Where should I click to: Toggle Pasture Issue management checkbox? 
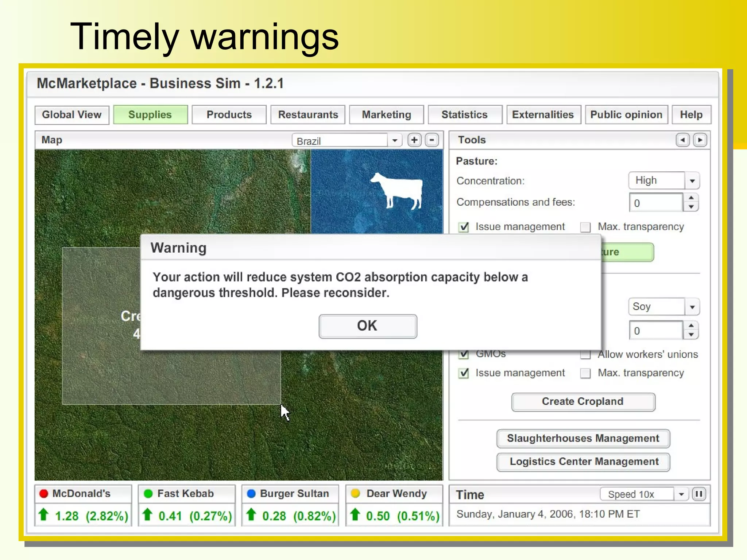tap(464, 227)
